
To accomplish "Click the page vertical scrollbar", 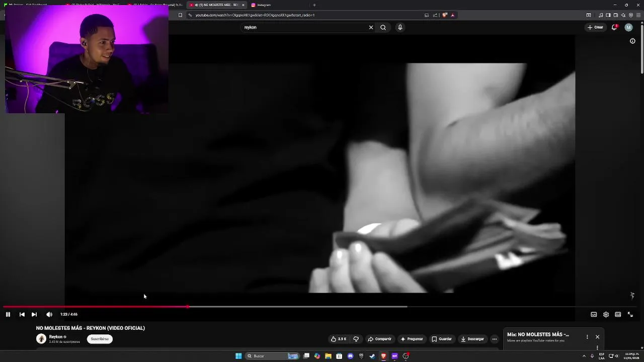I will [x=642, y=50].
